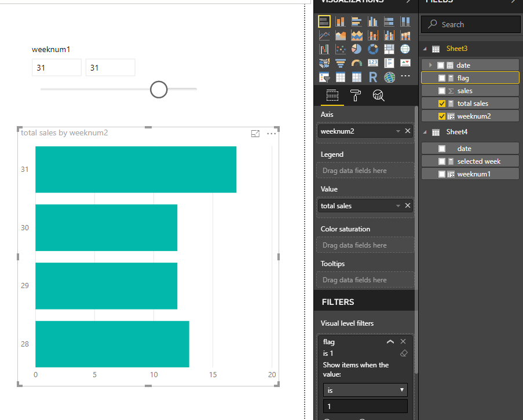Open the 'is' filter condition dropdown
The image size is (523, 420).
tap(365, 390)
